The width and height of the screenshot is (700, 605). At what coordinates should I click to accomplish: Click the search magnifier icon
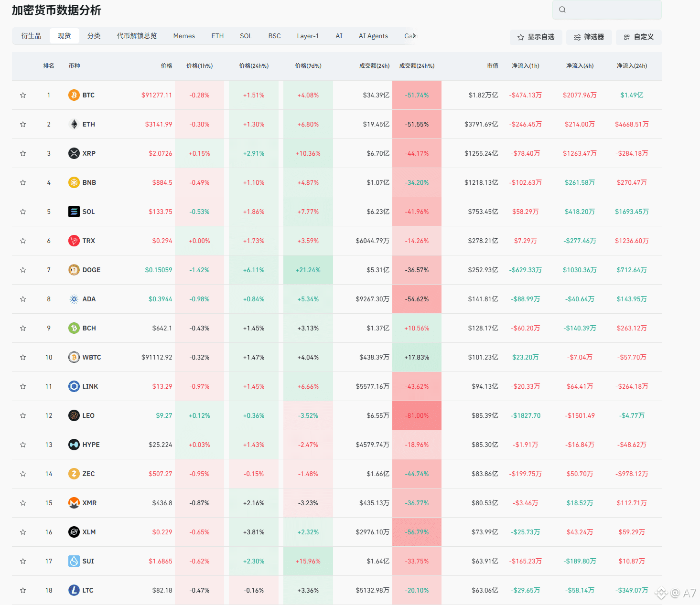point(562,10)
